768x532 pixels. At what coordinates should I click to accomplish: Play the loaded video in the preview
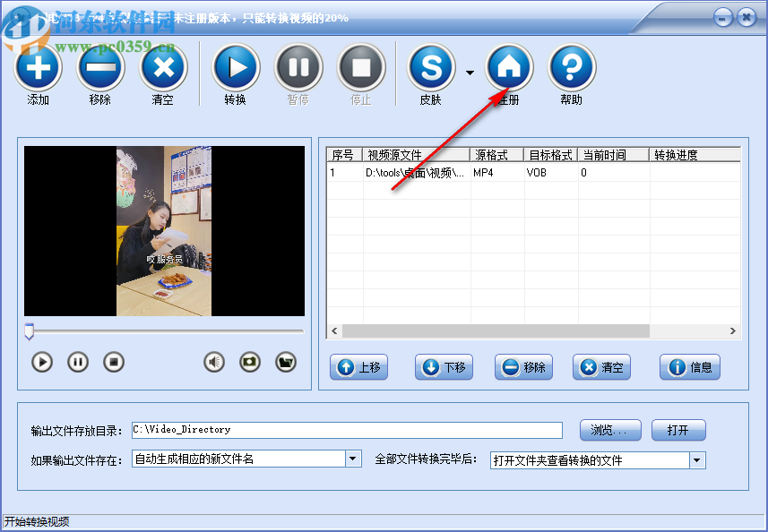40,362
